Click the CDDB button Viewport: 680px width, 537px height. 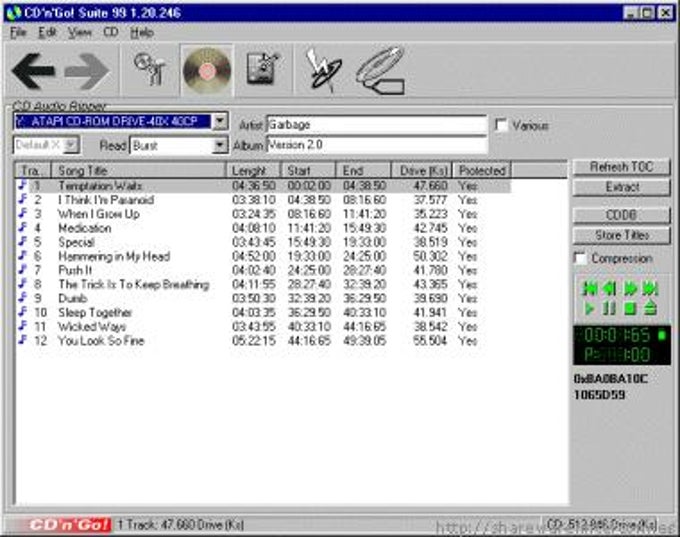click(x=621, y=215)
